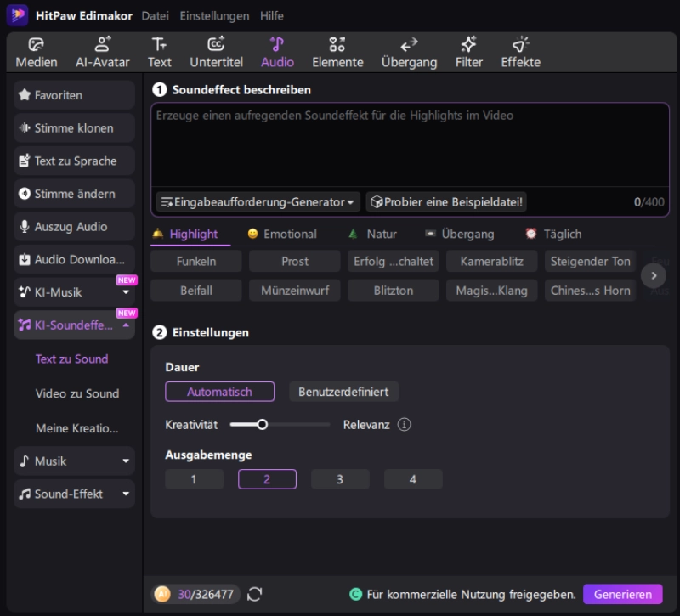
Task: Open the Einstellungen menu
Action: (x=214, y=15)
